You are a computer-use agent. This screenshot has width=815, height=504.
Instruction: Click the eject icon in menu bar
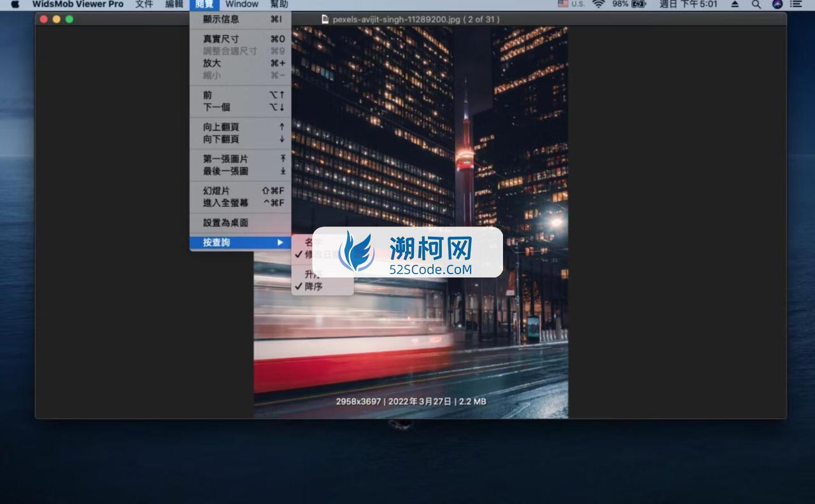pos(735,4)
